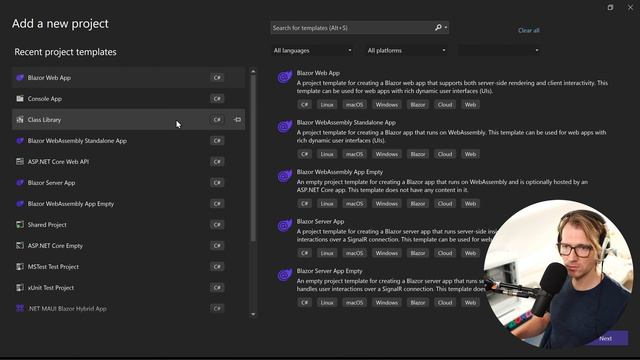
Task: Close the Add a new project dialog
Action: point(630,7)
